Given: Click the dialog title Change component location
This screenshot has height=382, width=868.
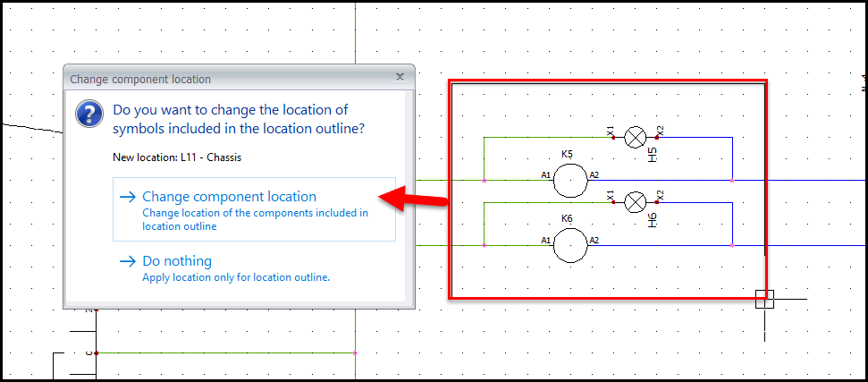Looking at the screenshot, I should click(140, 79).
